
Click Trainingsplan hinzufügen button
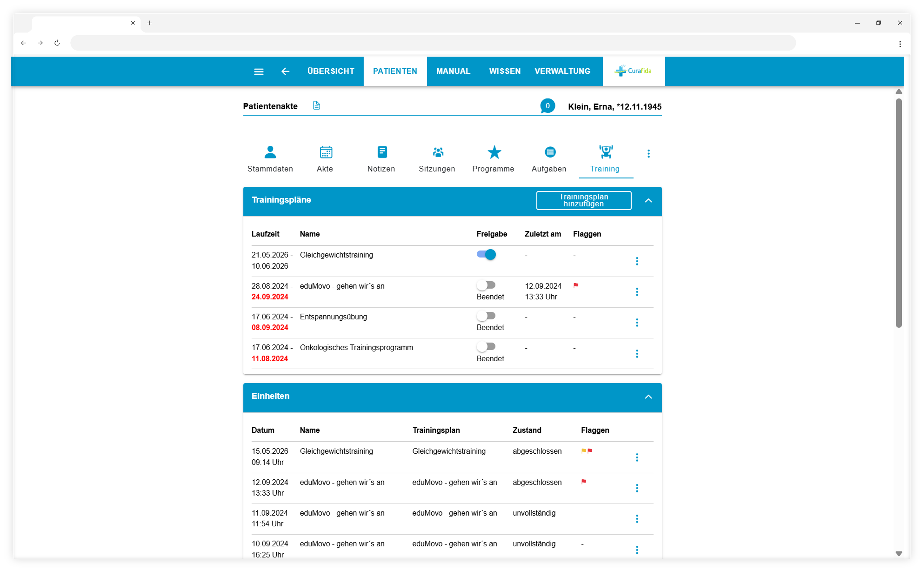point(583,200)
